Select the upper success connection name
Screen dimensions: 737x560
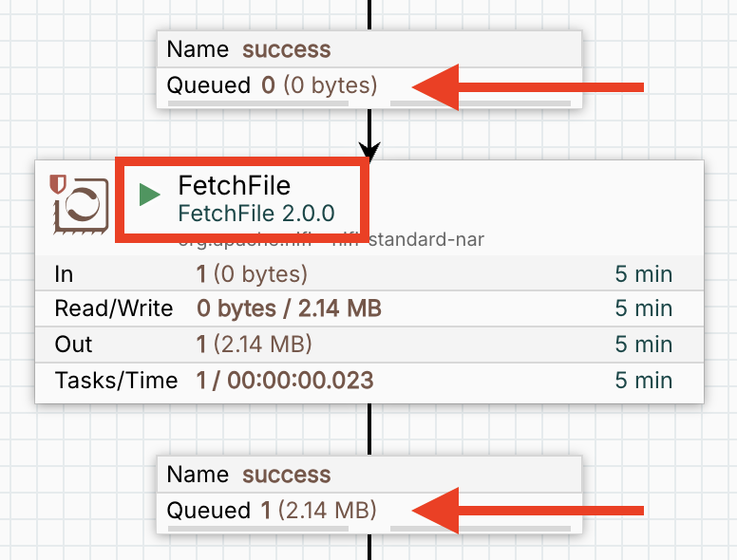(286, 49)
